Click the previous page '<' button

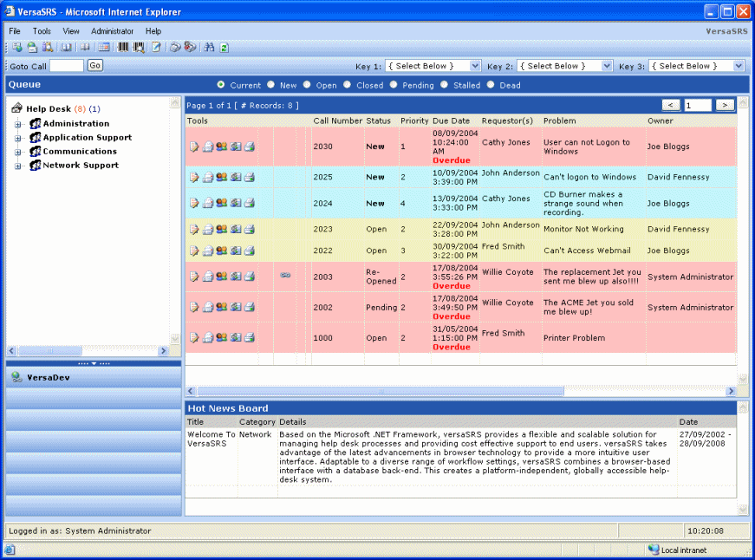671,105
